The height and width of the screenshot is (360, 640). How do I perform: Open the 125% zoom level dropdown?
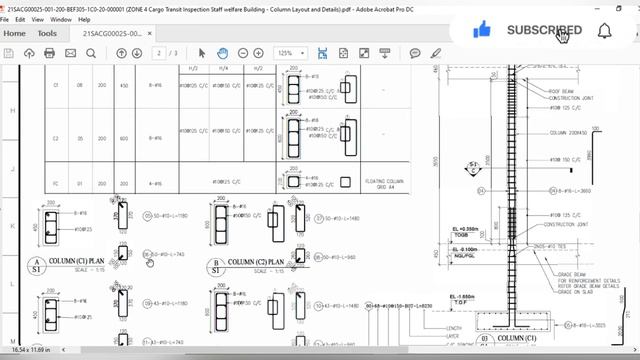(291, 53)
